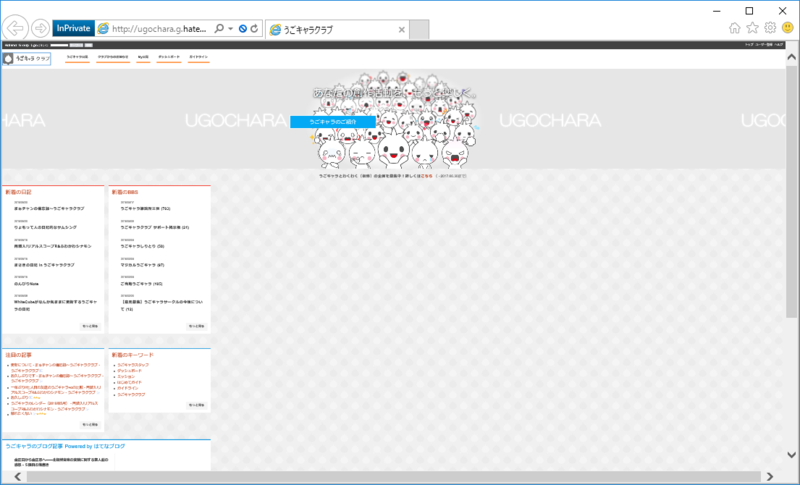The width and height of the screenshot is (800, 485).
Task: Open keyword link うごキャラクラブ in keyword list
Action: [131, 394]
